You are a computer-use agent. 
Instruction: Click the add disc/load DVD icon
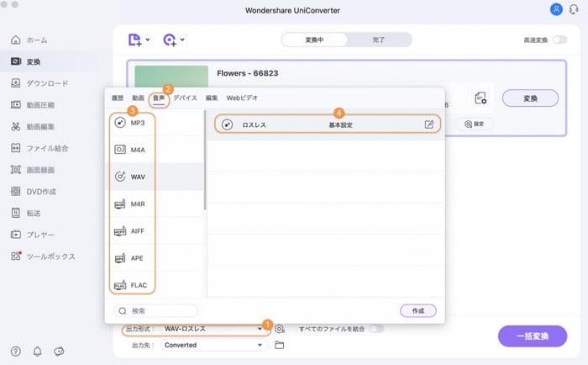point(170,40)
